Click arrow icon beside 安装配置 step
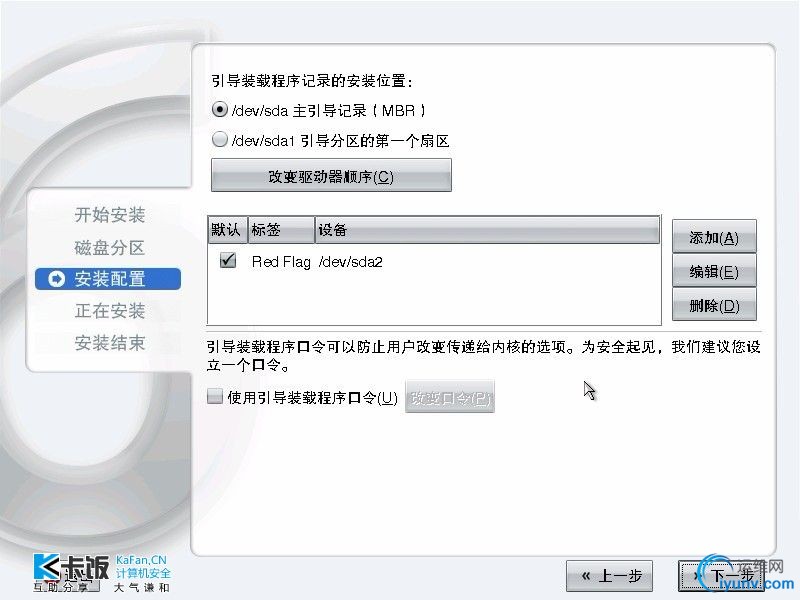This screenshot has width=800, height=600. [x=56, y=279]
